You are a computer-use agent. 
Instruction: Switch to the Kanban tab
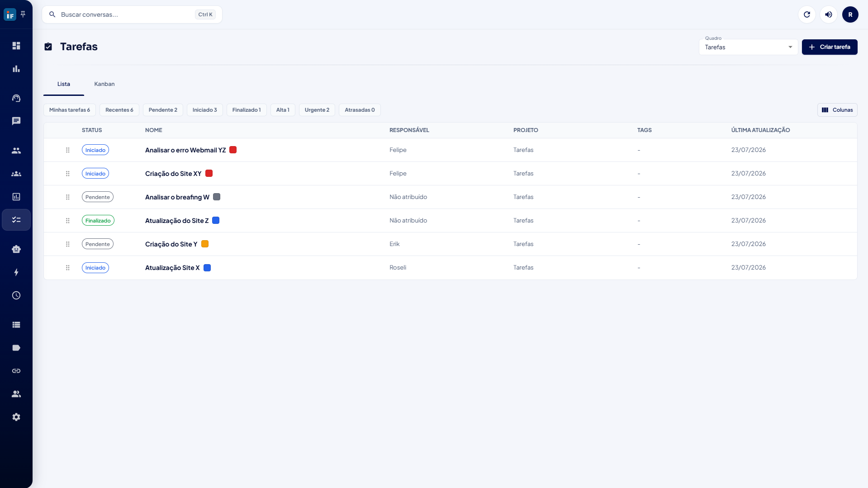coord(104,84)
